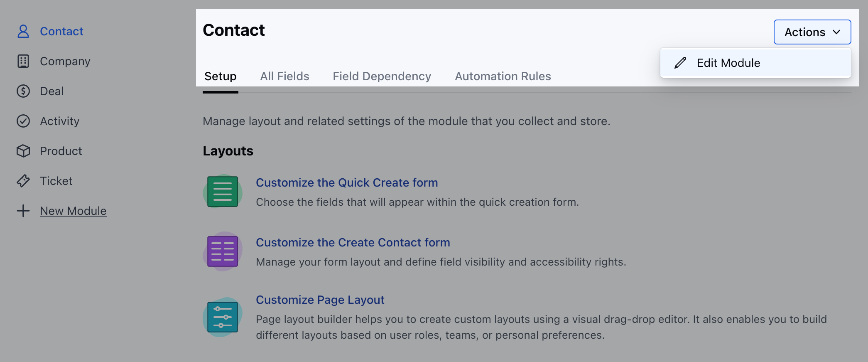Click the New Module link
Image resolution: width=868 pixels, height=362 pixels.
[73, 211]
